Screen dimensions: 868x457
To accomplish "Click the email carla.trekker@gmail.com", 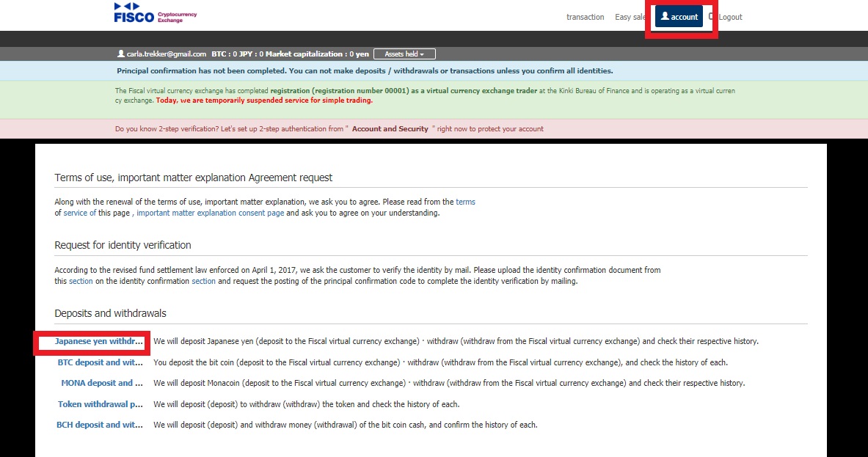I will [167, 54].
